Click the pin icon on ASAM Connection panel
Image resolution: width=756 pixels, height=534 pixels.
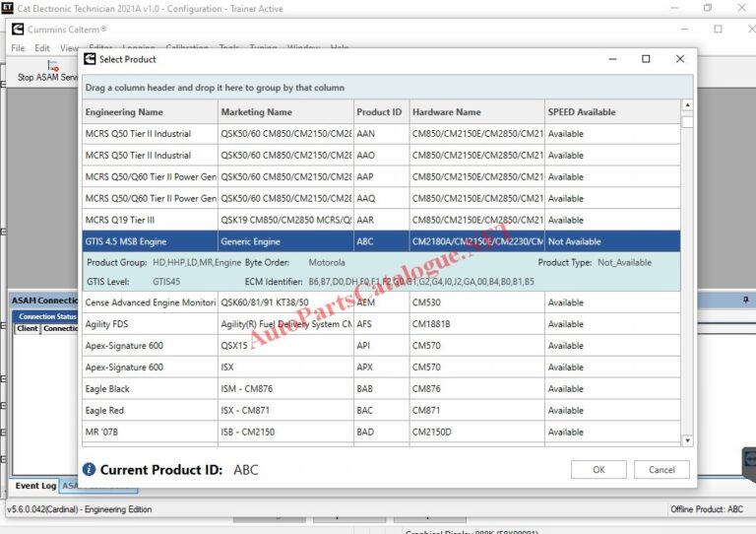[x=745, y=300]
